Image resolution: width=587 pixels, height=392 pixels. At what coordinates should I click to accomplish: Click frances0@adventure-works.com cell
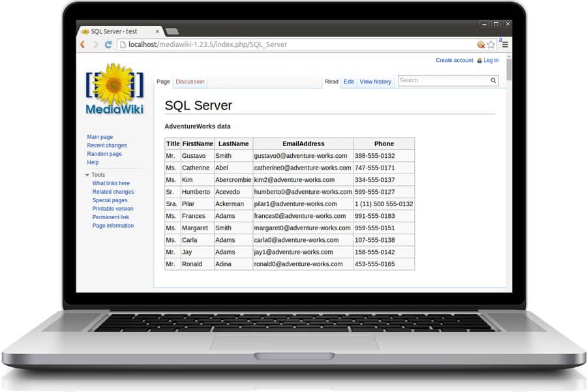[303, 216]
